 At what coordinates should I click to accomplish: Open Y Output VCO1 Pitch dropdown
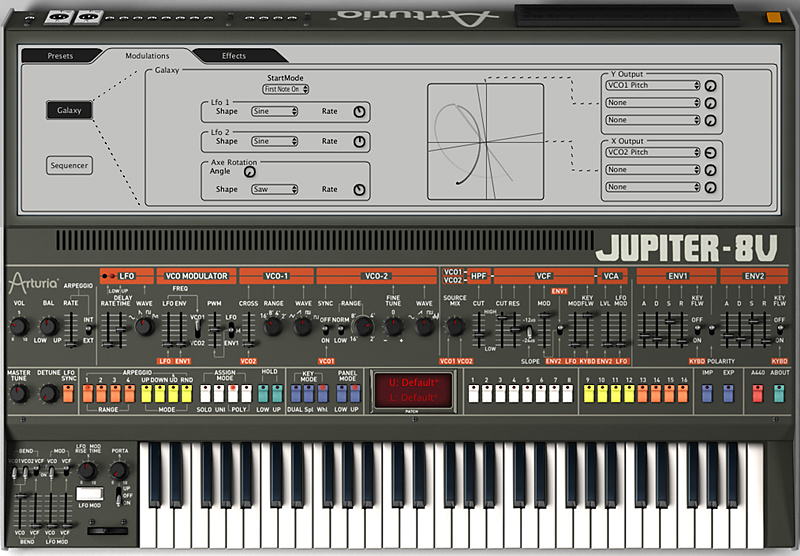653,85
